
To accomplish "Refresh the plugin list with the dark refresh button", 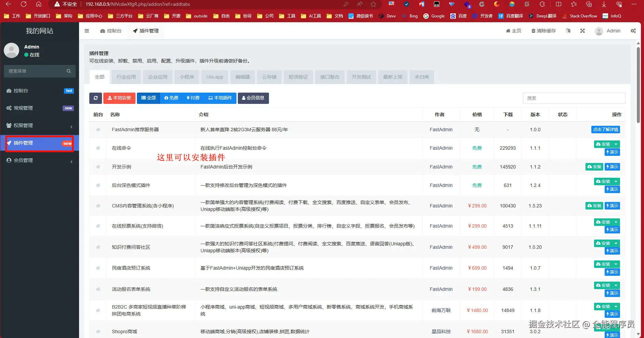I will (x=95, y=98).
